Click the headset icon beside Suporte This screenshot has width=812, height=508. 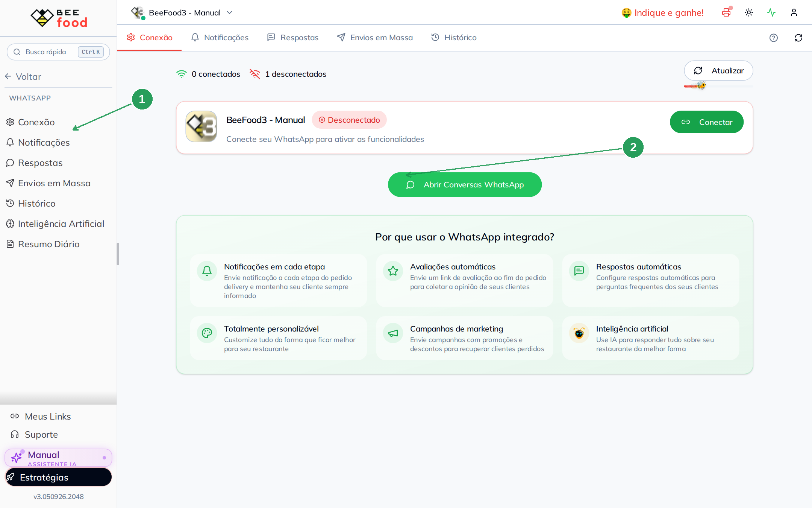pos(15,434)
